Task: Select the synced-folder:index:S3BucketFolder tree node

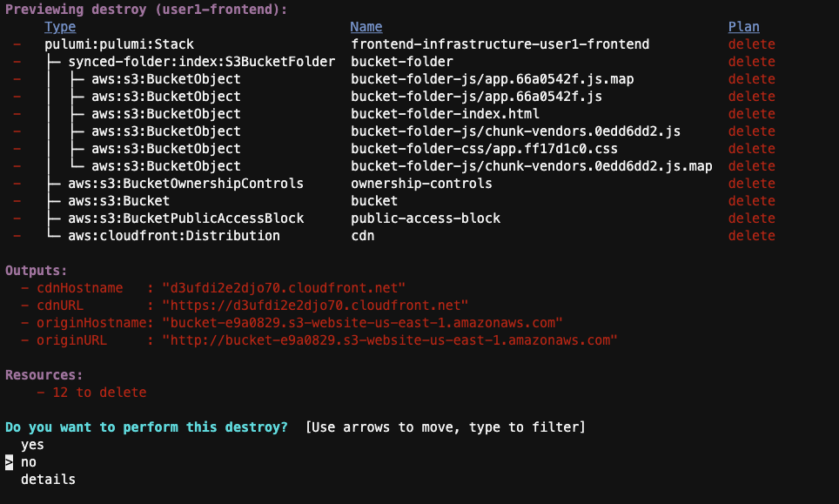Action: click(x=201, y=62)
